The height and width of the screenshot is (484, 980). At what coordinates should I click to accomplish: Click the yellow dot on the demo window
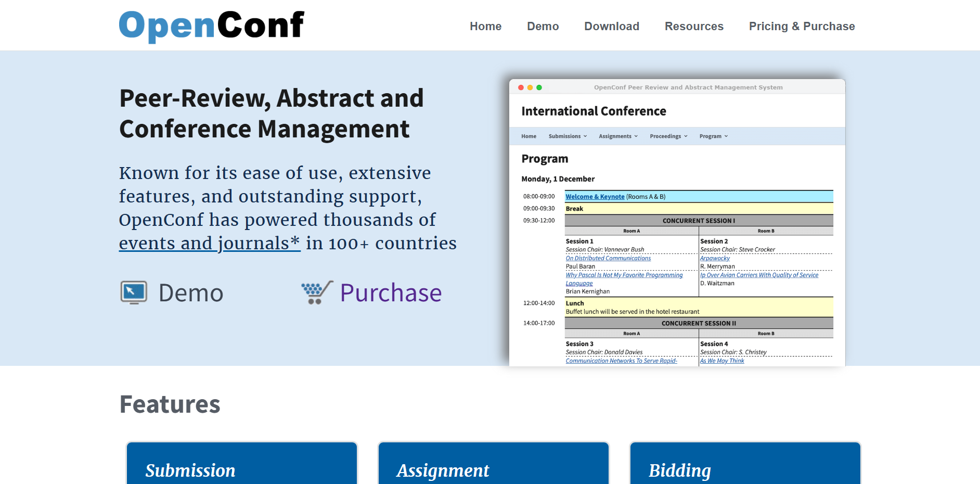tap(530, 88)
